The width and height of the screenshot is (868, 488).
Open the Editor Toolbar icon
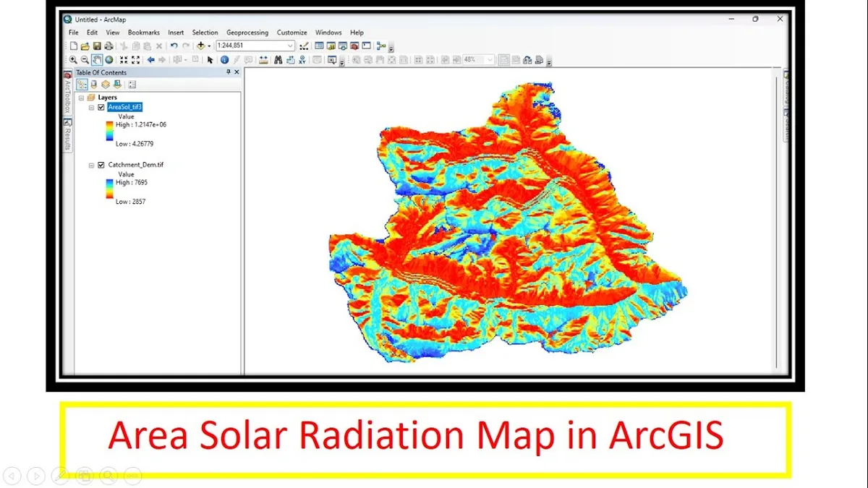coord(304,46)
